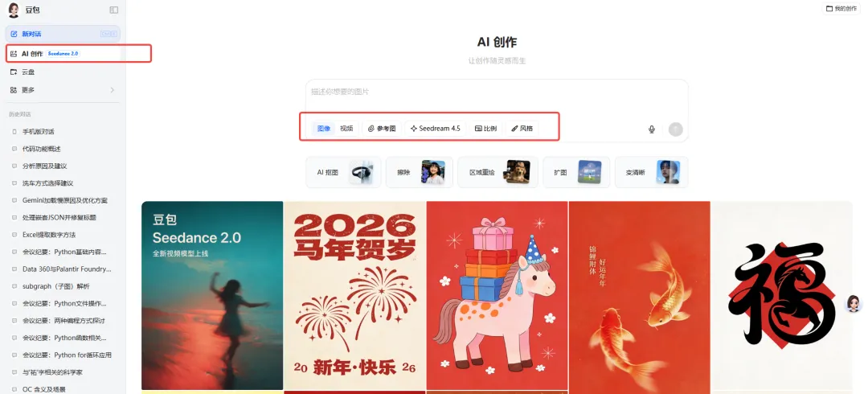Viewport: 868px width, 394px height.
Task: Collapse the sidebar with the panel icon
Action: 114,10
